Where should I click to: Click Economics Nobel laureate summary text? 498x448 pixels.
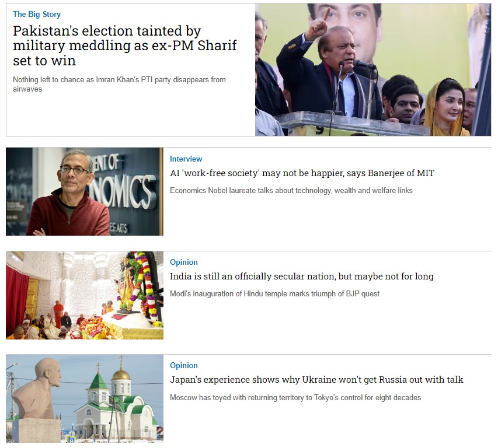291,190
